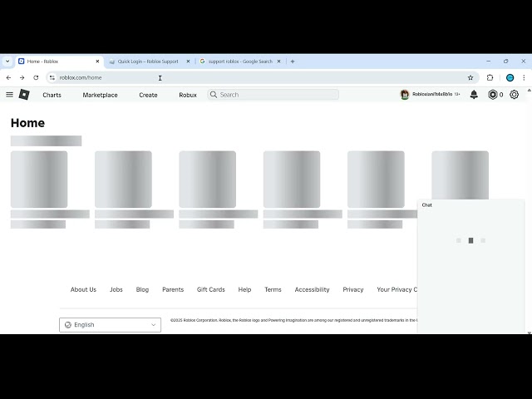Click the Home page heading
This screenshot has height=399, width=532.
coord(27,123)
